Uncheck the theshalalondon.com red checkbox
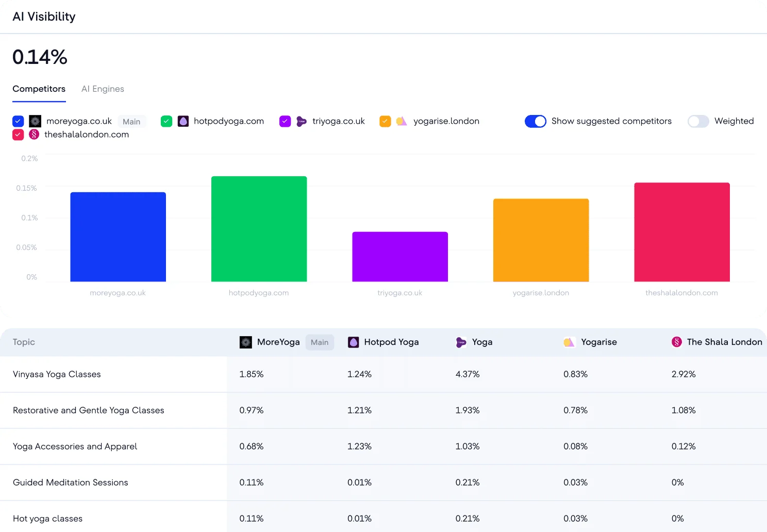The image size is (767, 532). coord(18,135)
